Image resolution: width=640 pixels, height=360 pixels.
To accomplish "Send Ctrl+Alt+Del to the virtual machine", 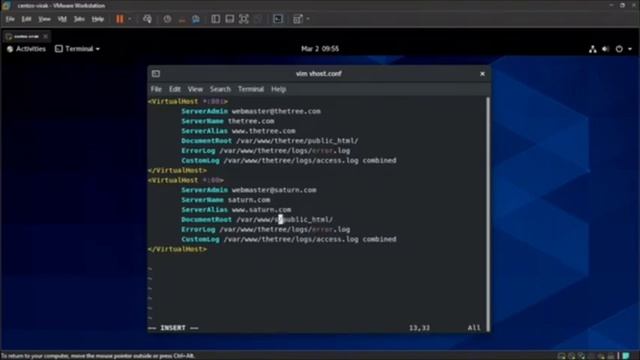I will coord(147,19).
